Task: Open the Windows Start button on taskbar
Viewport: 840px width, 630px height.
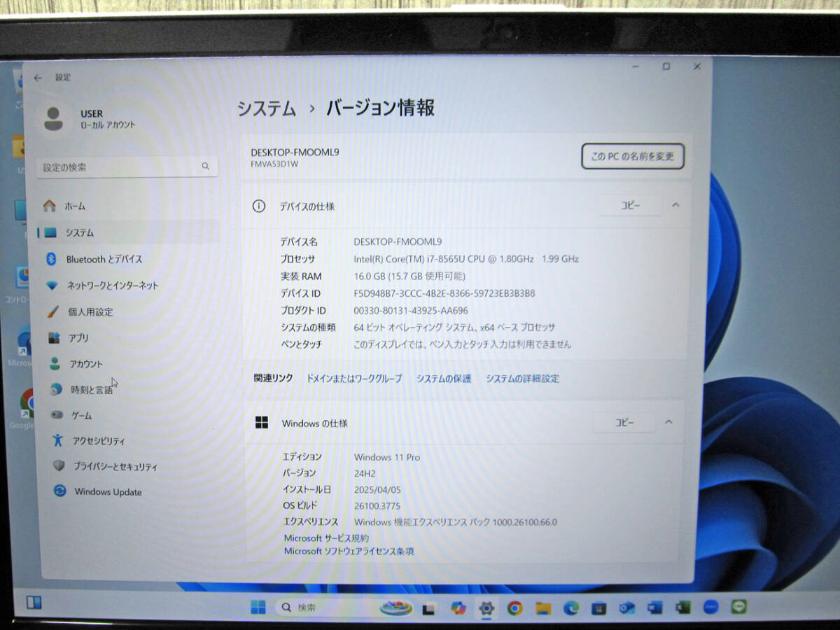Action: pyautogui.click(x=258, y=607)
